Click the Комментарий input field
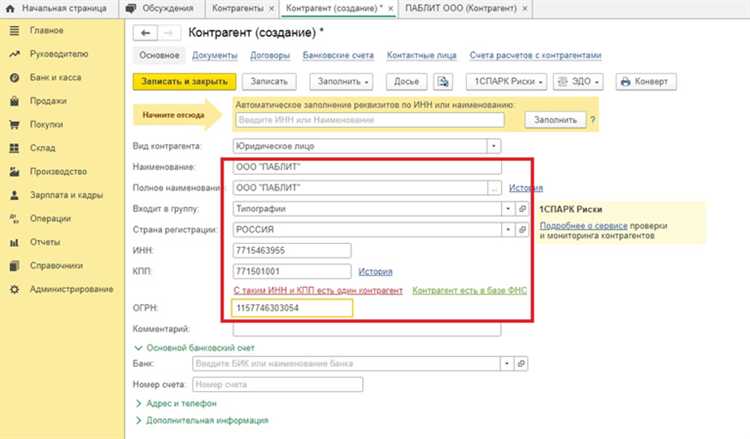Viewport: 750px width, 439px height. click(x=367, y=329)
